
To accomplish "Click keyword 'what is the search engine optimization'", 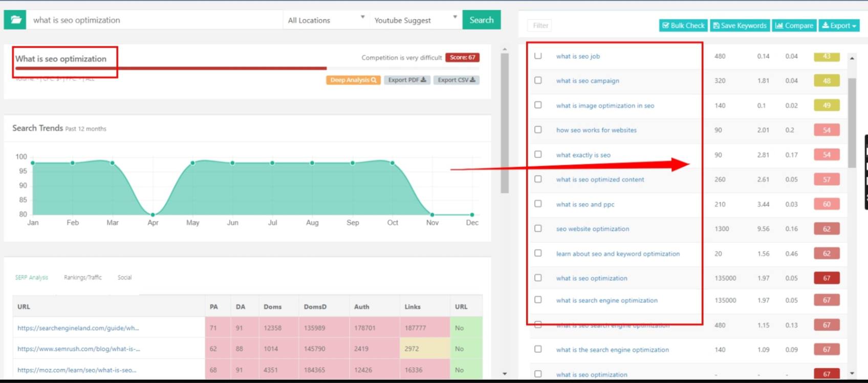I will 612,350.
